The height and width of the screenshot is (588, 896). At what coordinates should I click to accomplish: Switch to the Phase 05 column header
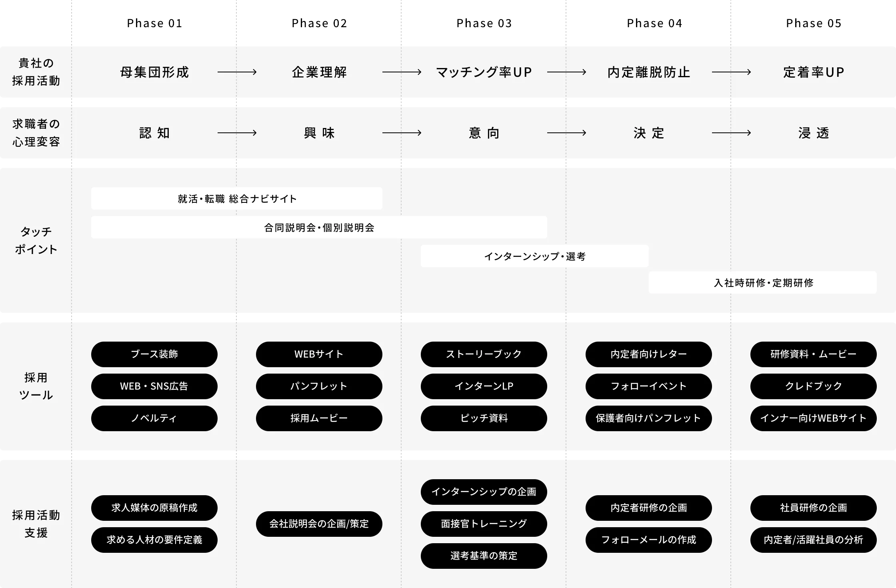[813, 23]
